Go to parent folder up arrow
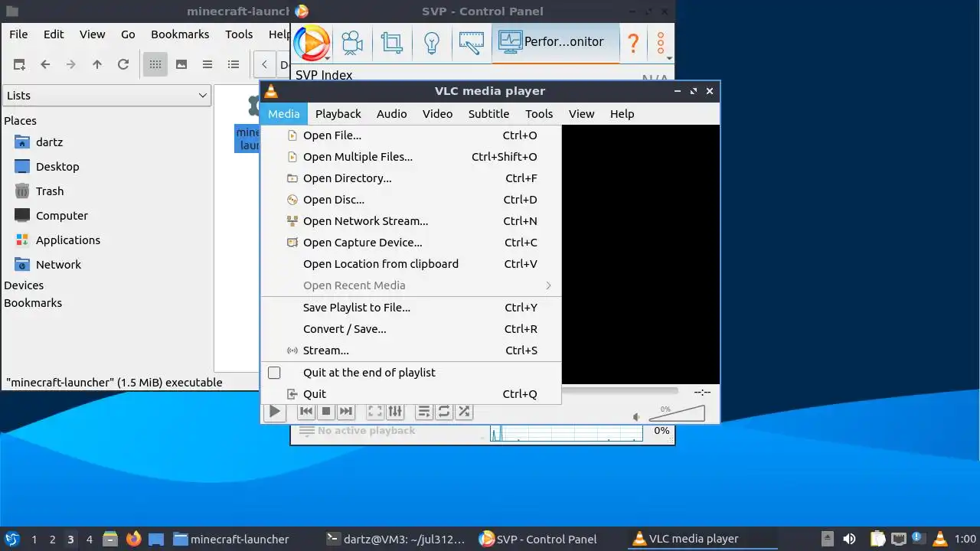Screen dimensions: 980x551 97,64
